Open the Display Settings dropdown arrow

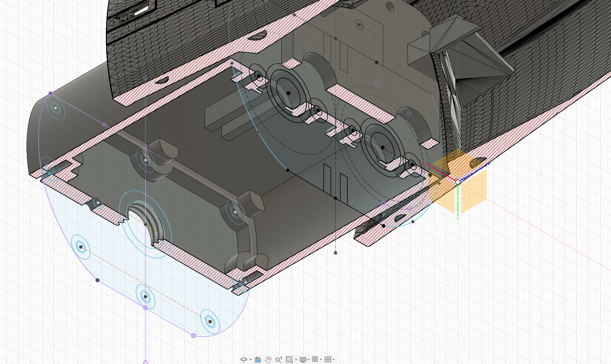tap(308, 360)
